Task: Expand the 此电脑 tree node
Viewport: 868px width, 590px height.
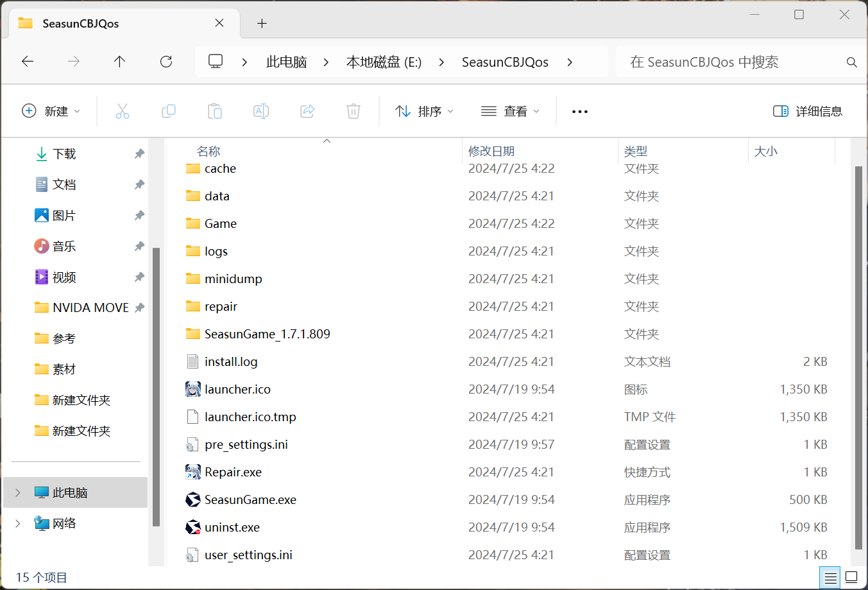Action: 18,492
